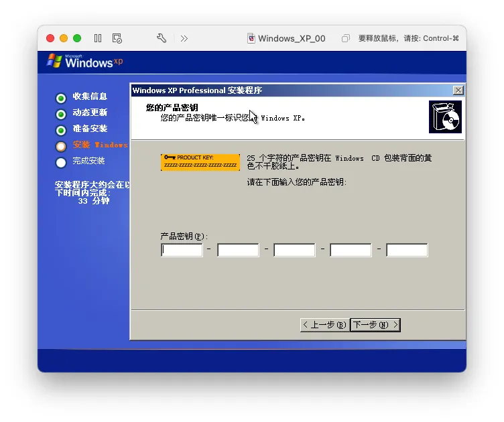Viewport: 504px width, 422px height.
Task: Click the 完成安装 step label
Action: click(x=88, y=161)
